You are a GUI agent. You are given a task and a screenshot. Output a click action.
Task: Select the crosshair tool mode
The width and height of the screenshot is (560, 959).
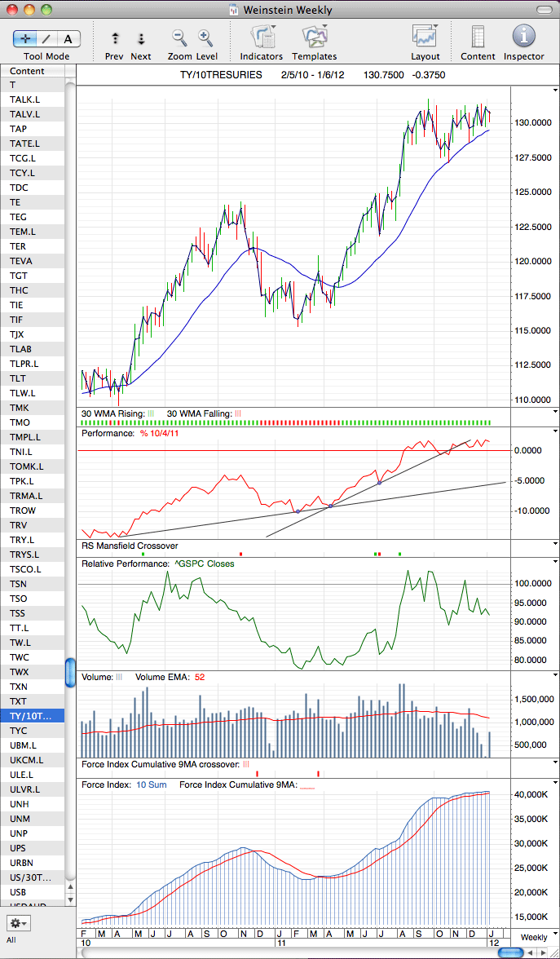click(24, 38)
